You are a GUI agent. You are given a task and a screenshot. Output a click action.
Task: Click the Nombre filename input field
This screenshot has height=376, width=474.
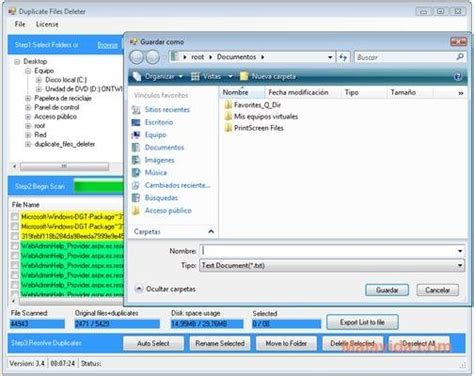point(332,251)
